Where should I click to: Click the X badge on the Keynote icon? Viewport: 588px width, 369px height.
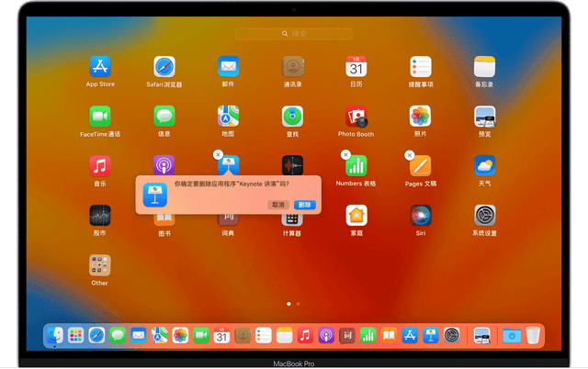tap(218, 154)
